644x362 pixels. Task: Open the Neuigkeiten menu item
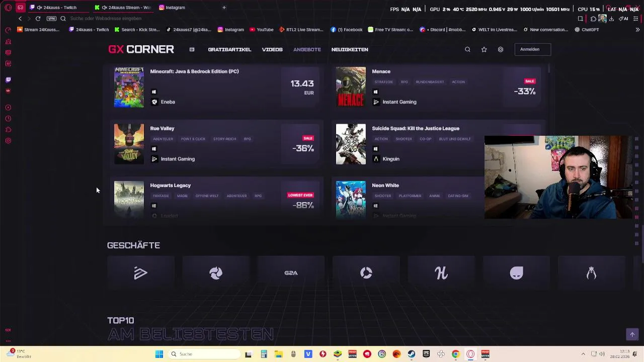[x=350, y=49]
